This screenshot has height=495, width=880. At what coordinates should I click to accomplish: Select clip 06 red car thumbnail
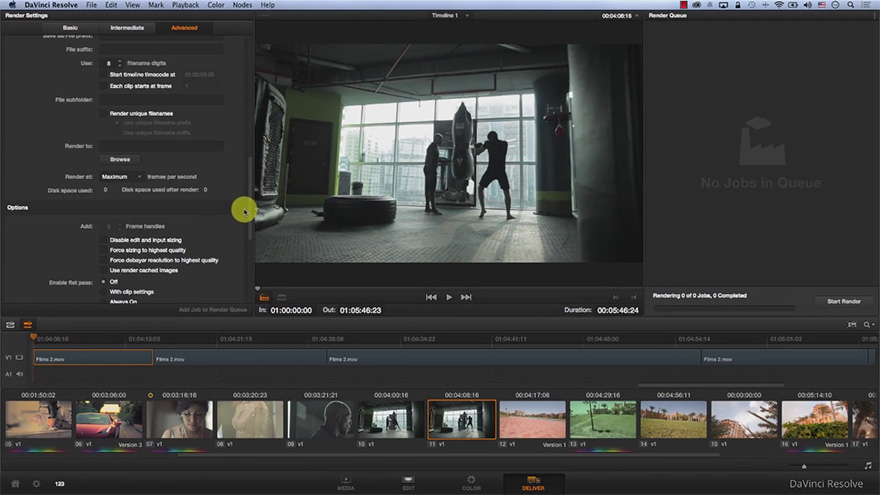(109, 419)
